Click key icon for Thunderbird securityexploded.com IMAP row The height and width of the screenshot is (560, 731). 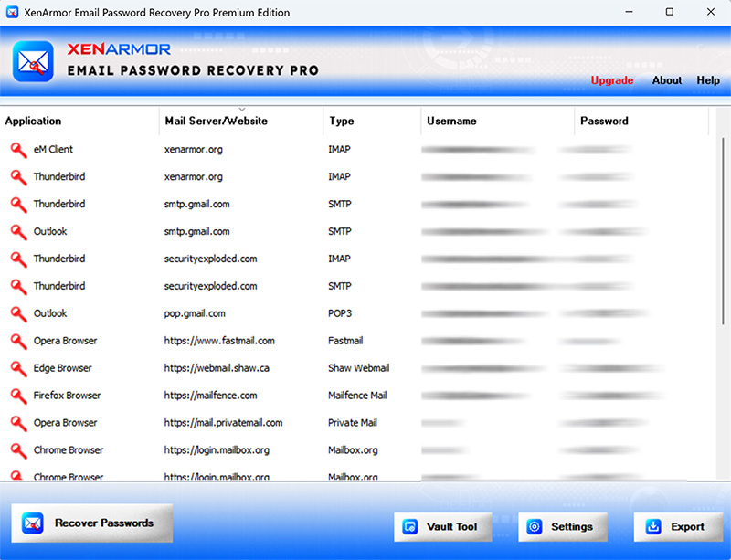(x=18, y=259)
